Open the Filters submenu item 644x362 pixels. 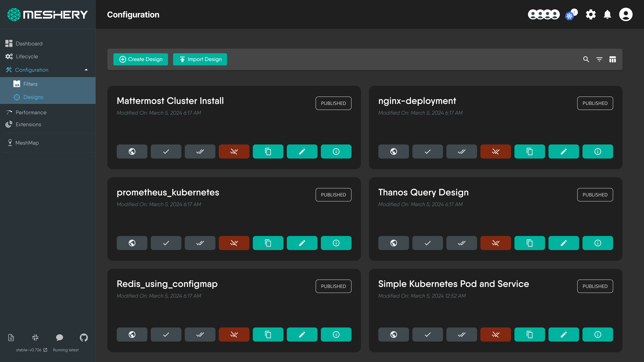[30, 84]
